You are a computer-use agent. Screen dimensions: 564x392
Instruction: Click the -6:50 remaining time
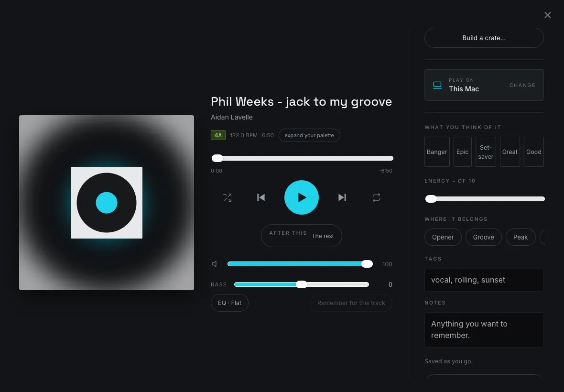[386, 171]
